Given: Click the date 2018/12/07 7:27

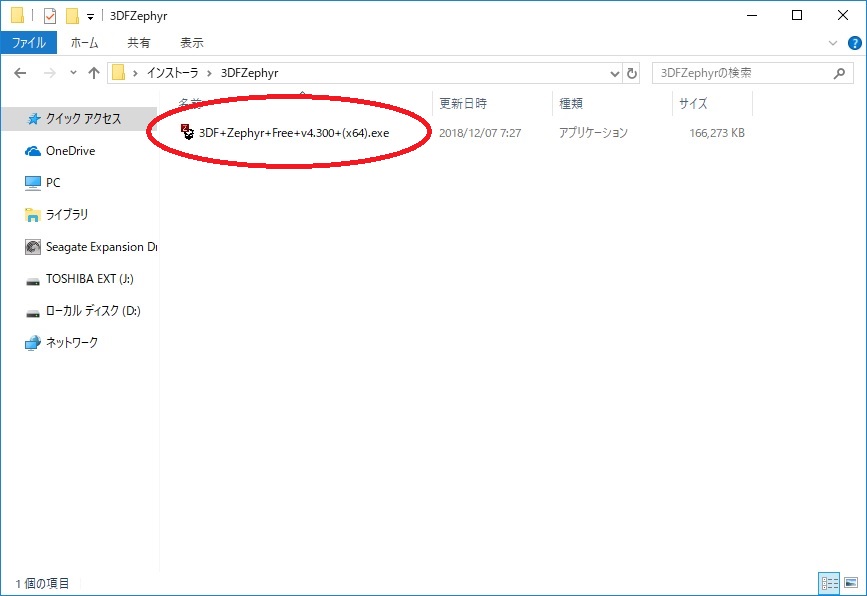Looking at the screenshot, I should 480,133.
